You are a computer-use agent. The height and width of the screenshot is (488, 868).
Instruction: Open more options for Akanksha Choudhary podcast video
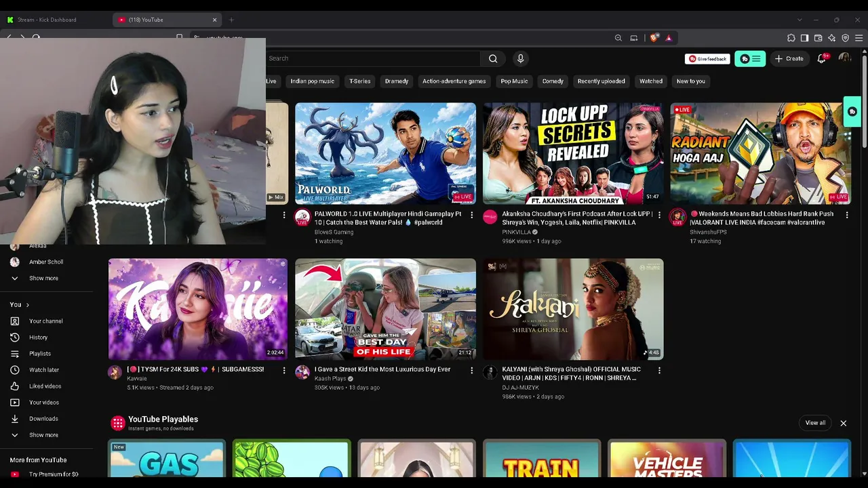tap(659, 215)
